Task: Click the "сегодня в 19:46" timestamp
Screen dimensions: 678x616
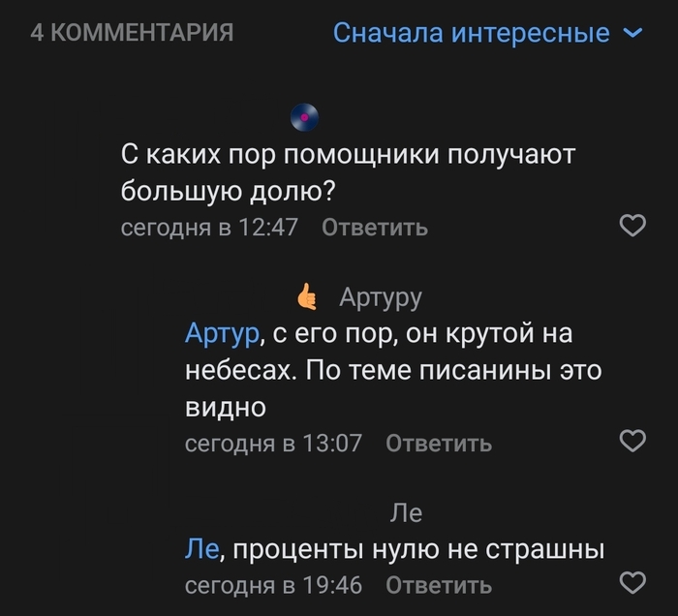Action: pos(273,585)
